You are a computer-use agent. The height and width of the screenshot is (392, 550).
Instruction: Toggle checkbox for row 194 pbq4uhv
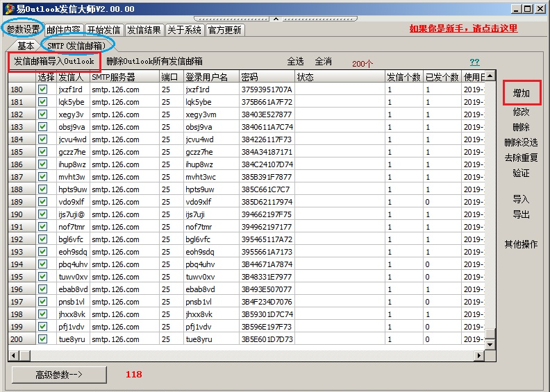tap(43, 264)
